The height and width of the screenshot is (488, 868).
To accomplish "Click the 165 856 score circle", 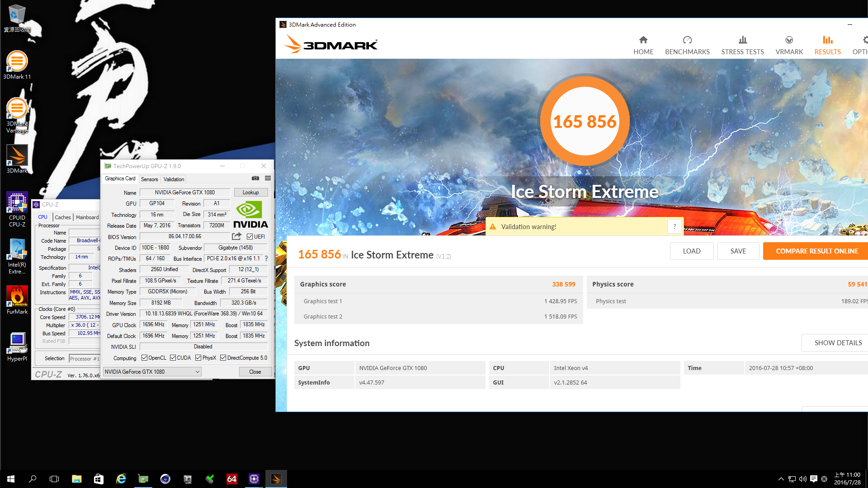I will click(585, 121).
